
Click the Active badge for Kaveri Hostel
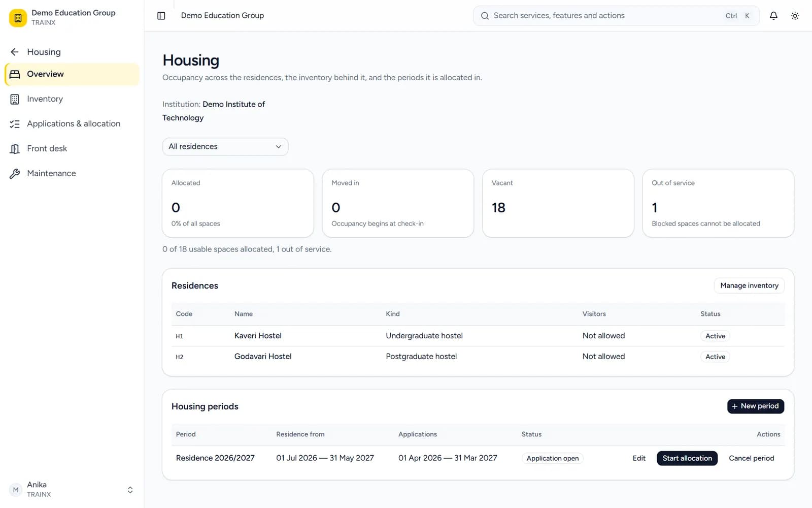pos(715,336)
